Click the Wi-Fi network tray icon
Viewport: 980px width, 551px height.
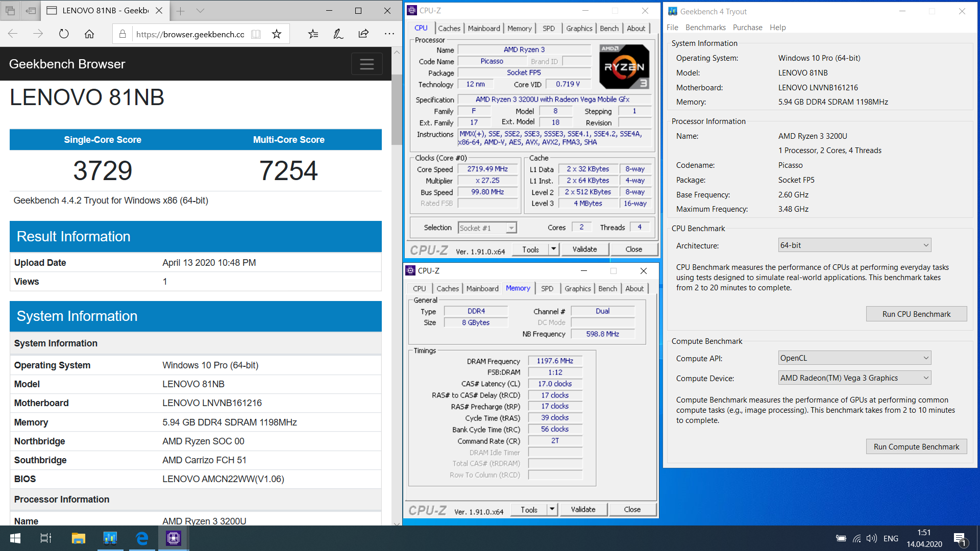click(x=857, y=538)
